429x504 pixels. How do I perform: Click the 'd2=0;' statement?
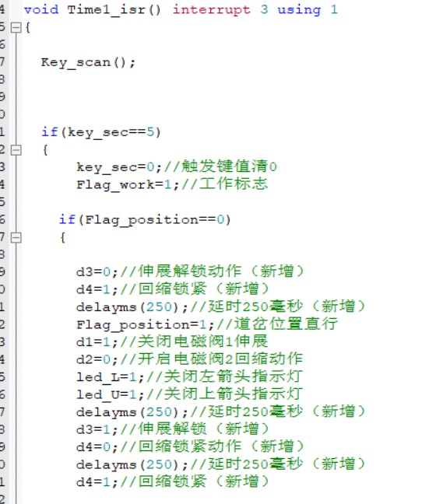point(97,359)
